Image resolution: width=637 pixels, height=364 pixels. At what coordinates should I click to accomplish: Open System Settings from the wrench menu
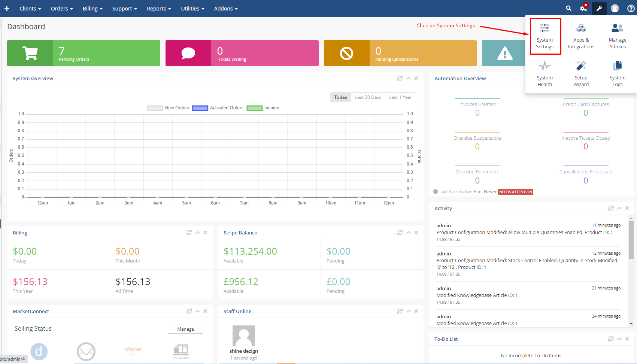(x=545, y=36)
